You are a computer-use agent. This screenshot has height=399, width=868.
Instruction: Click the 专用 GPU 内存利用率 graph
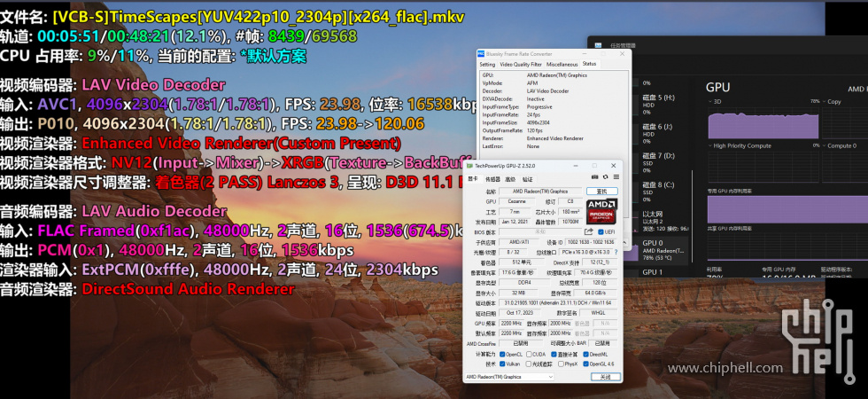tap(787, 209)
